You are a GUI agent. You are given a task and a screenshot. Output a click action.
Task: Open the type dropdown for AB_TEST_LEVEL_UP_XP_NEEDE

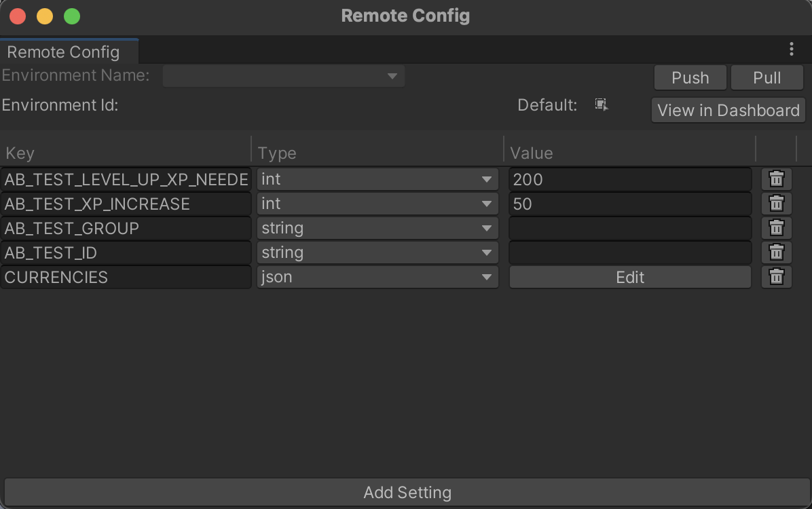[377, 179]
